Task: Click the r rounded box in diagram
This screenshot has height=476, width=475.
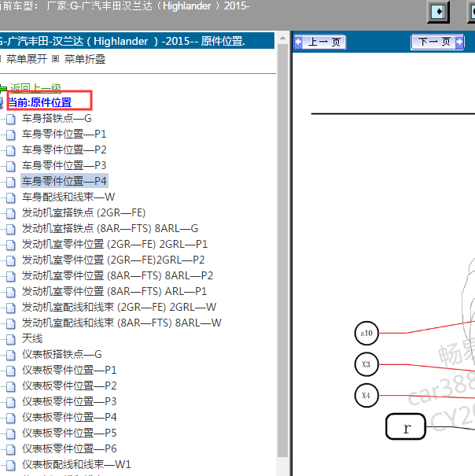Action: [406, 426]
